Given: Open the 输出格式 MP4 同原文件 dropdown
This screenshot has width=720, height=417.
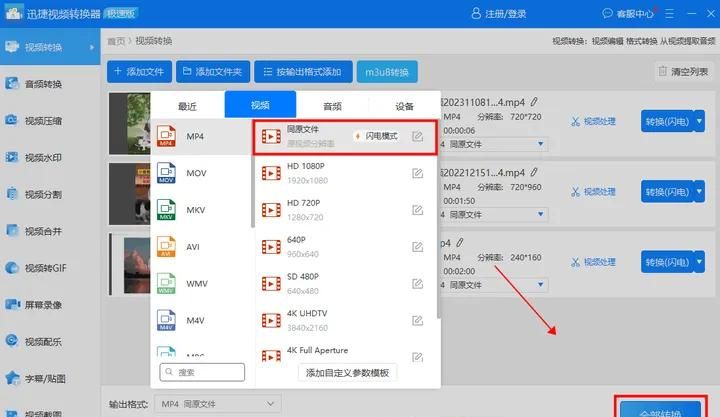Looking at the screenshot, I should (218, 404).
